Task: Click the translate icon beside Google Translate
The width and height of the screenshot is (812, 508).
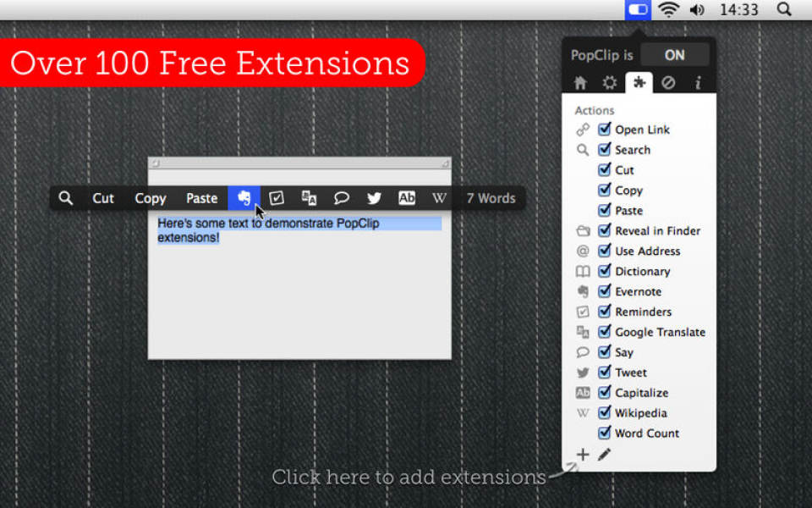Action: click(x=583, y=332)
